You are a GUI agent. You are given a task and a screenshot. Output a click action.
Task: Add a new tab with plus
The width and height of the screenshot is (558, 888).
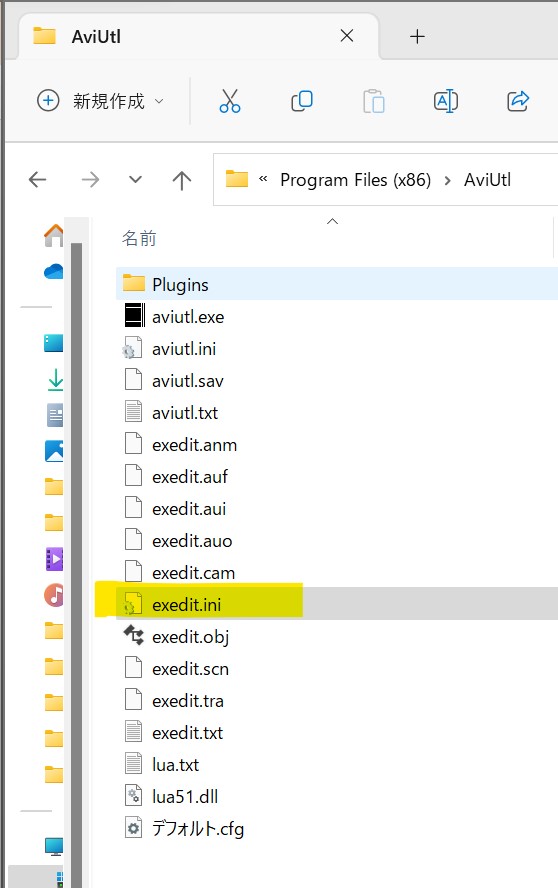click(417, 37)
